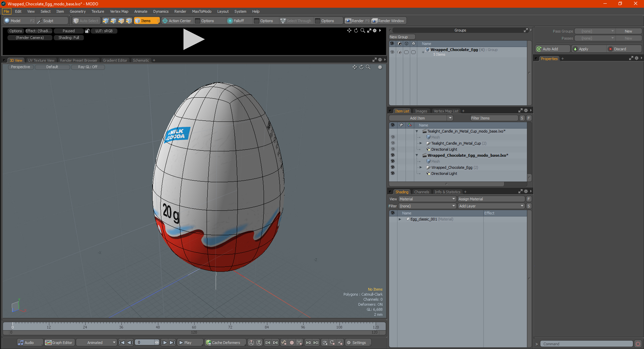Toggle visibility of Wrapped_Chocolate_Egg folder item

click(392, 167)
